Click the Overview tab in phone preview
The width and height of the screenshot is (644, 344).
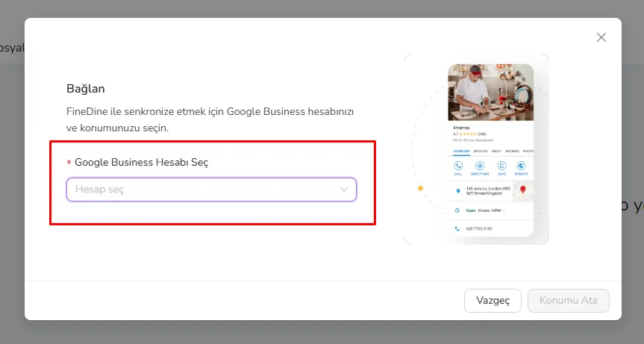coord(461,151)
